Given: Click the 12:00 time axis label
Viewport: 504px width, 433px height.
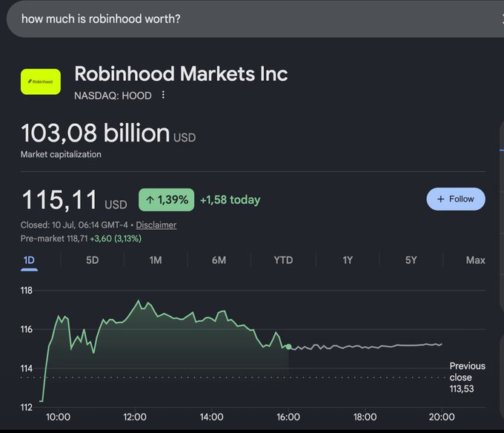Looking at the screenshot, I should 135,417.
